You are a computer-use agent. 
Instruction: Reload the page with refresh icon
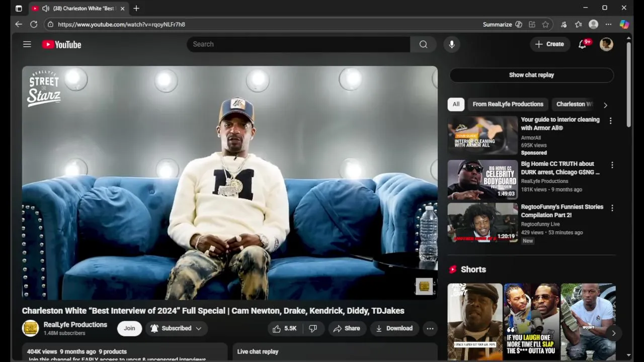(34, 24)
